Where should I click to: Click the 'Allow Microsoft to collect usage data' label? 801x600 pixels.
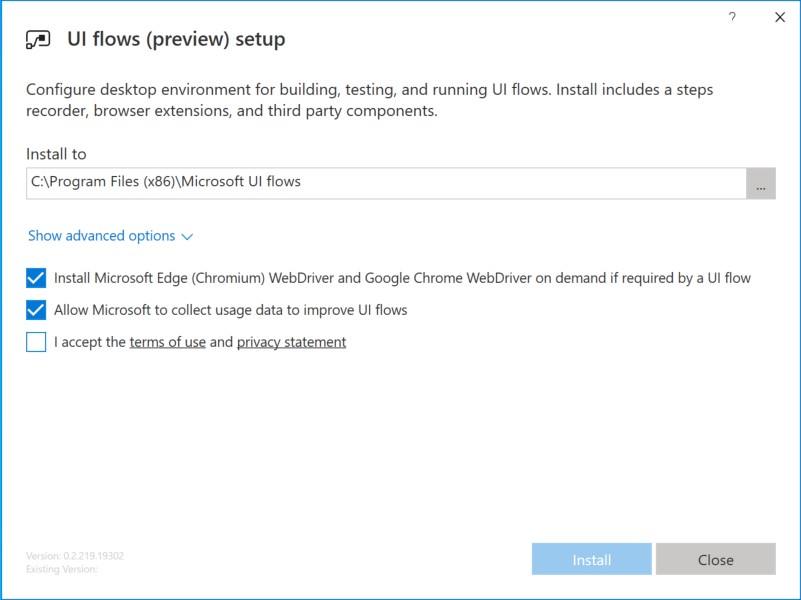(231, 310)
